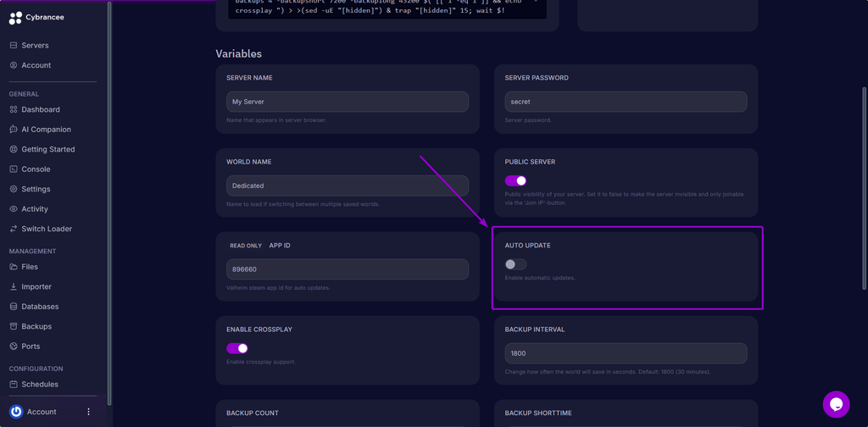
Task: Open the Console terminal icon
Action: pos(14,169)
